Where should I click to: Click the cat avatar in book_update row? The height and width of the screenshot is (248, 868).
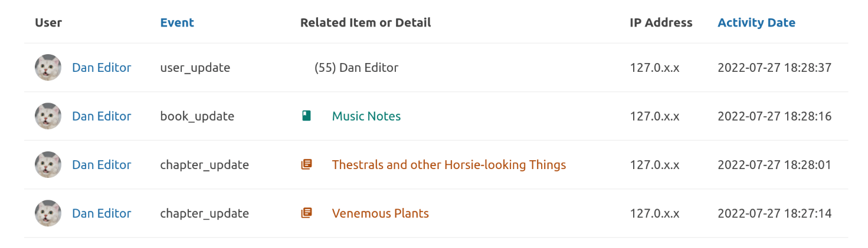[48, 116]
